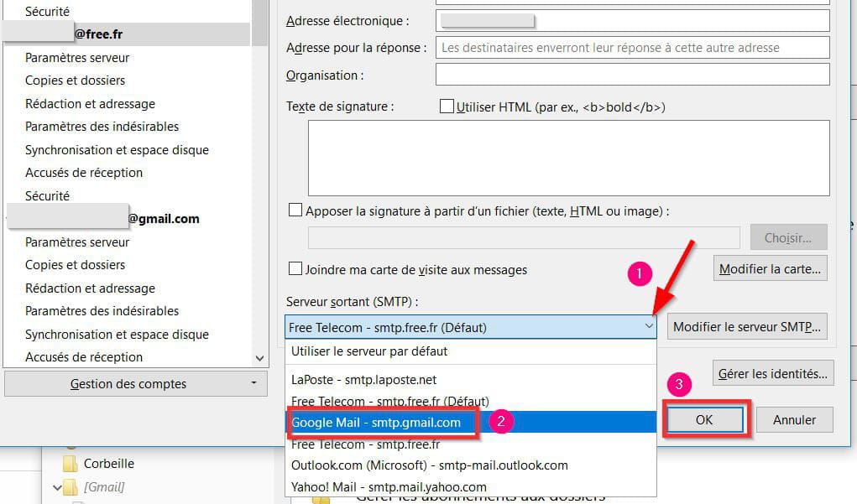This screenshot has height=504, width=857.
Task: Click the Modifier la carte... button
Action: 770,268
